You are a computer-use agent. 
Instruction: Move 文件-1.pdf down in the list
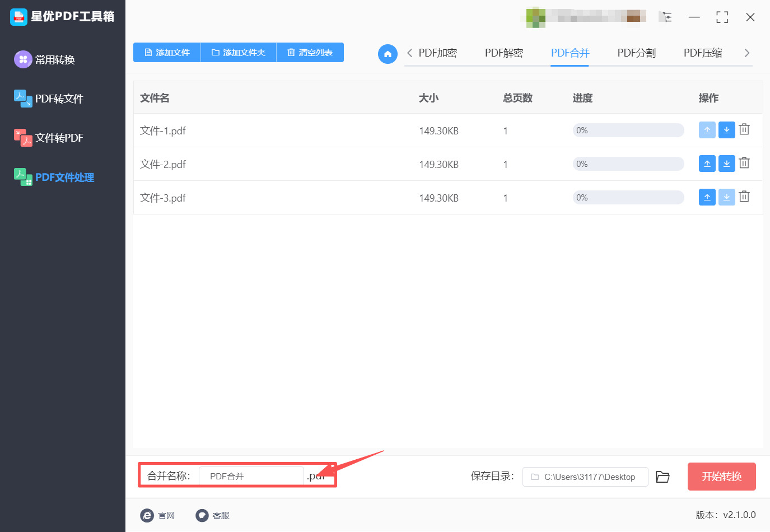(726, 130)
